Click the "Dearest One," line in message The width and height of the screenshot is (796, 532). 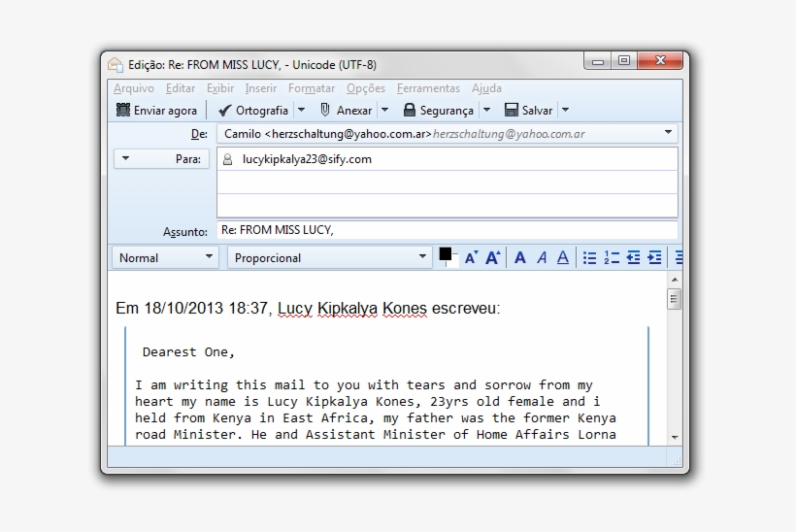[188, 352]
